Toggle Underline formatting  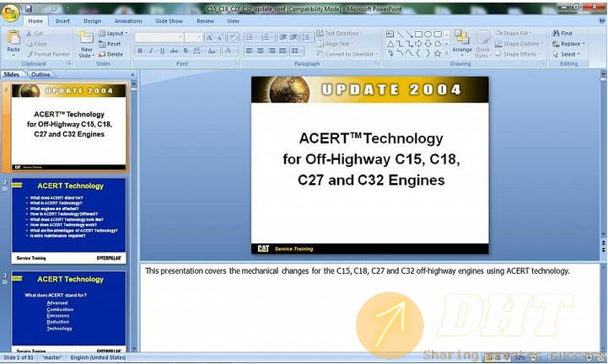pyautogui.click(x=163, y=51)
